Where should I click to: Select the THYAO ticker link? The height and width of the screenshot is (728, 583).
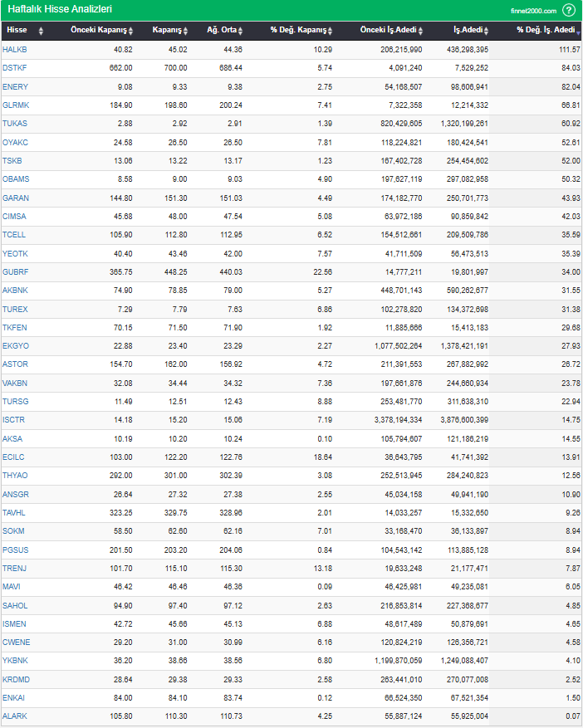click(15, 475)
